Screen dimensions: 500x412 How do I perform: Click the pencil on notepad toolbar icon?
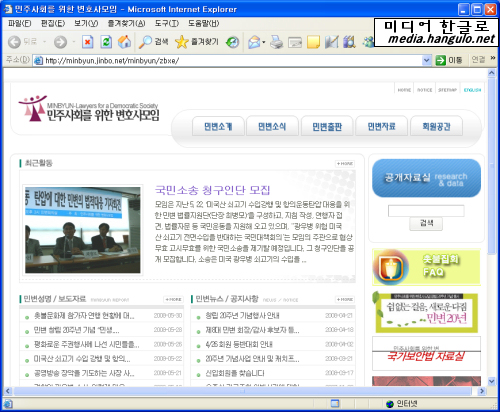[x=332, y=42]
